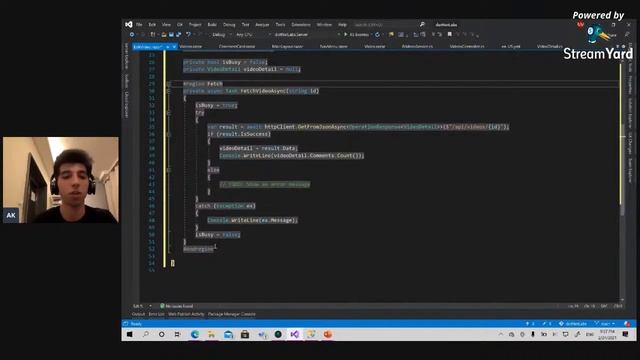The width and height of the screenshot is (640, 360).
Task: Open the Web Publish Activity tab
Action: (x=186, y=314)
